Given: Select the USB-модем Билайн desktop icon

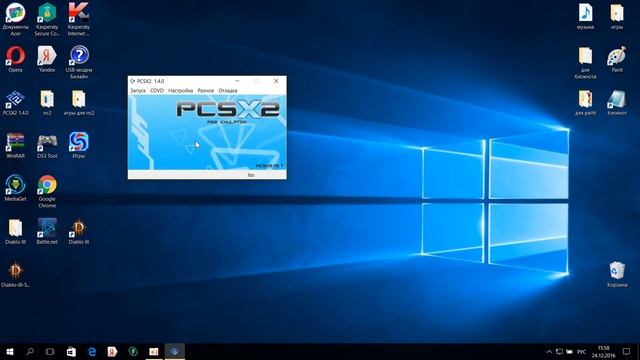Looking at the screenshot, I should tap(79, 62).
